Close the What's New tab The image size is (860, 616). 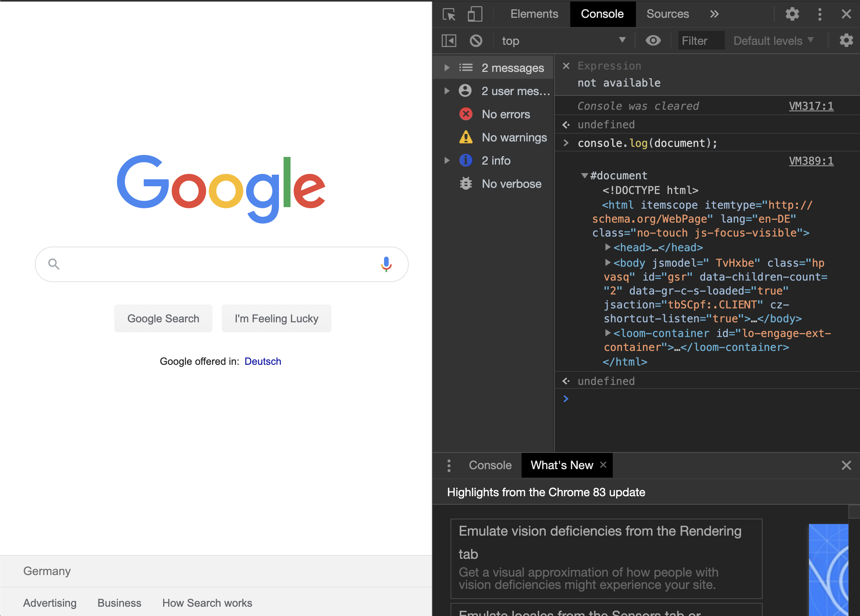(603, 465)
